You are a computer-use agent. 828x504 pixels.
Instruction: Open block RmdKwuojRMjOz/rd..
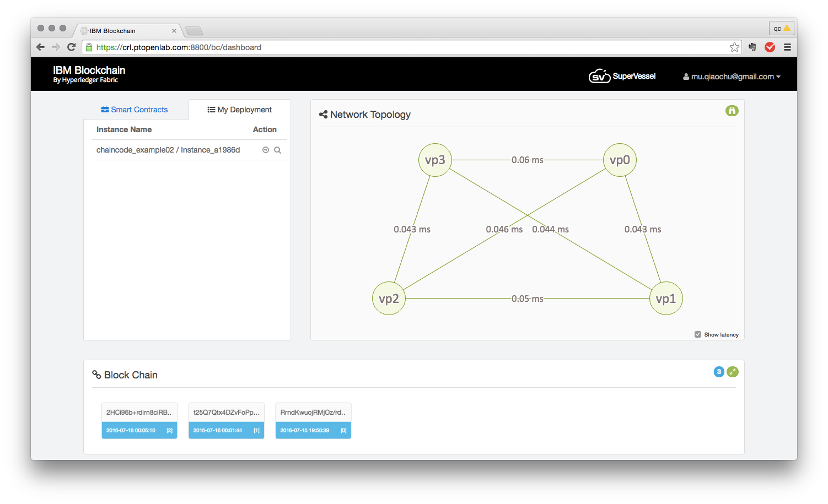tap(313, 421)
